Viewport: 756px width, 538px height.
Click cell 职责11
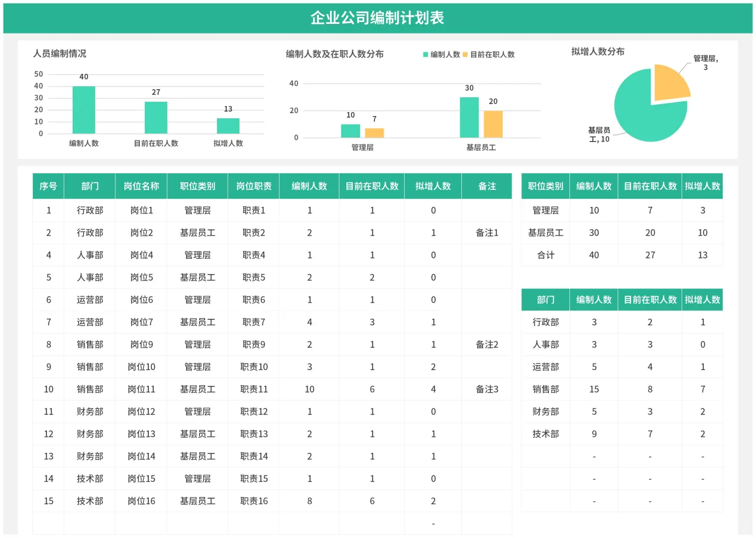pyautogui.click(x=254, y=389)
